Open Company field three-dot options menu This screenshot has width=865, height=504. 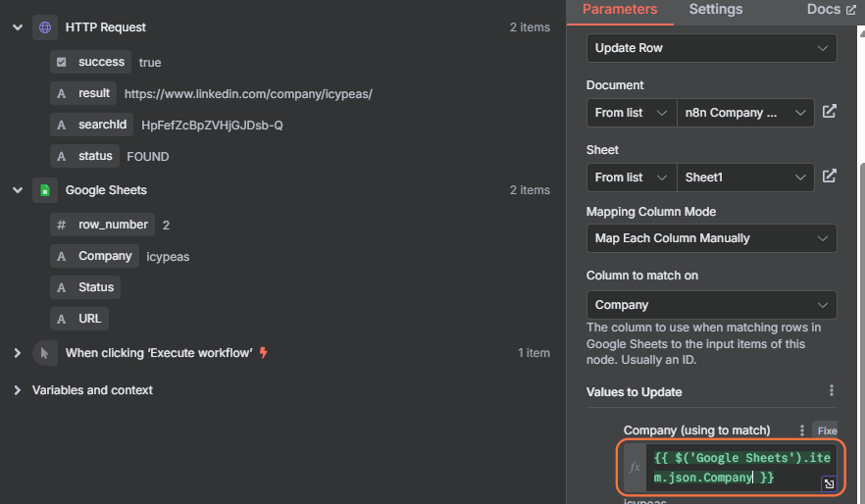802,430
